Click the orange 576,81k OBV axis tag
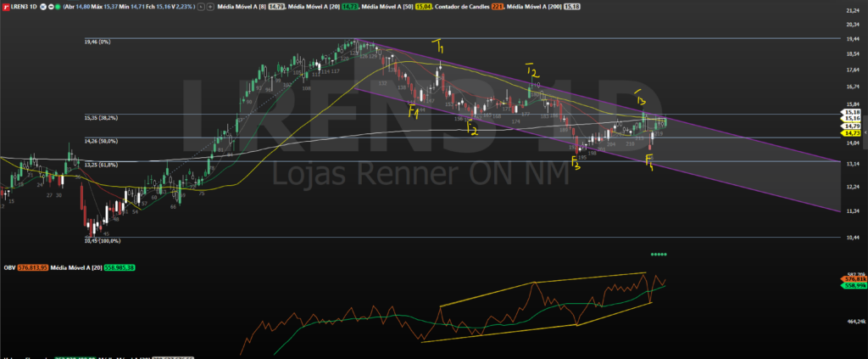 (x=851, y=279)
